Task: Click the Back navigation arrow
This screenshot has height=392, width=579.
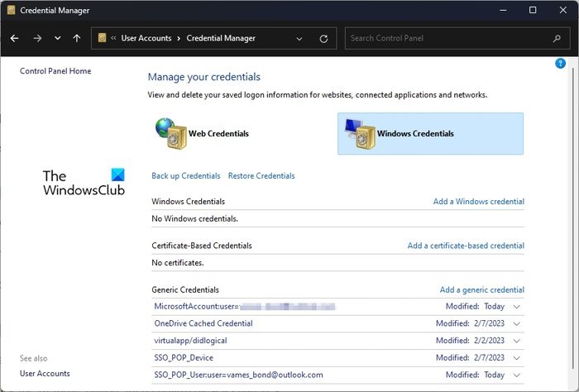Action: (14, 38)
